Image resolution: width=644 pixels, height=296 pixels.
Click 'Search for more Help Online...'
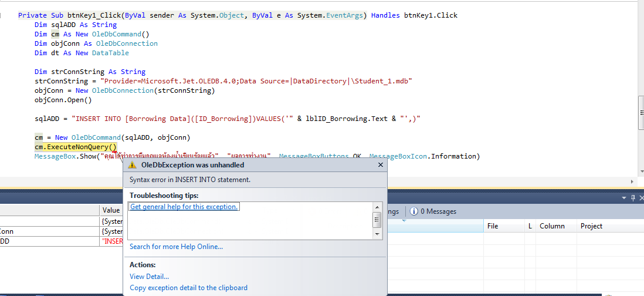(176, 247)
